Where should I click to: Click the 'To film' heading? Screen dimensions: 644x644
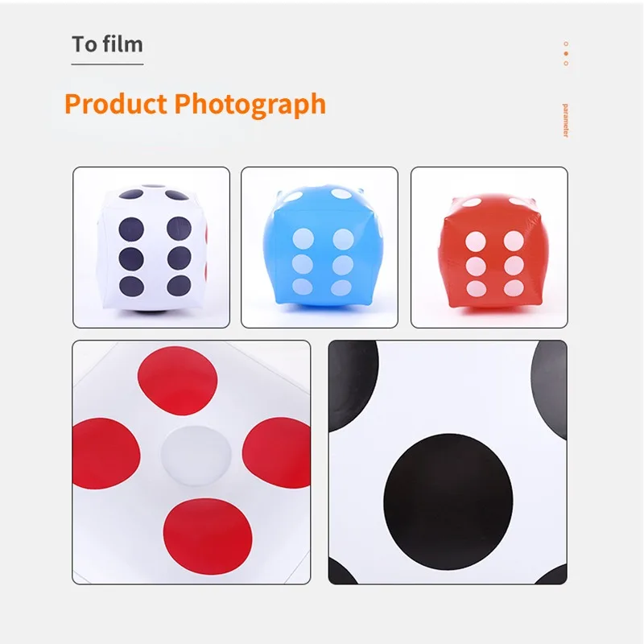[x=107, y=44]
